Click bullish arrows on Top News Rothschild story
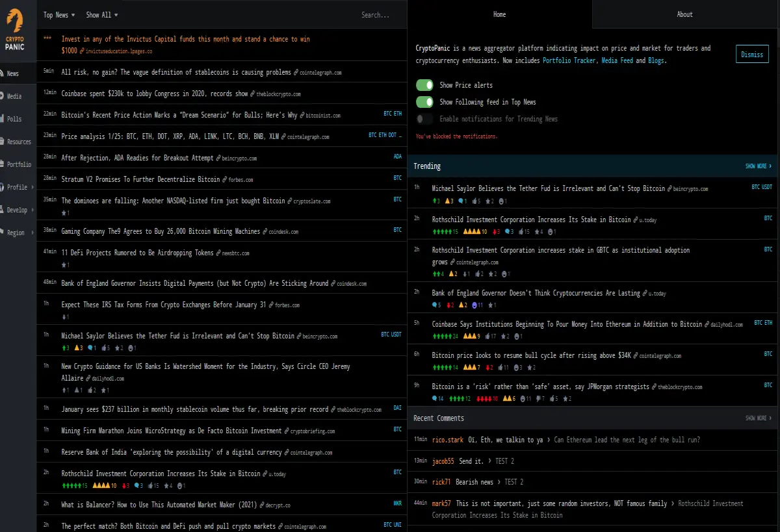Screen dimensions: 780x532 [x=71, y=486]
